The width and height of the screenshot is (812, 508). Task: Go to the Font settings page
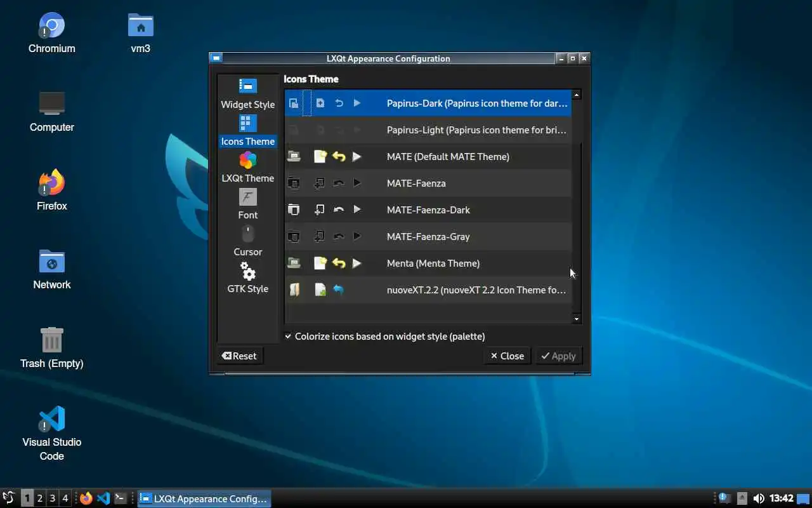pyautogui.click(x=247, y=204)
